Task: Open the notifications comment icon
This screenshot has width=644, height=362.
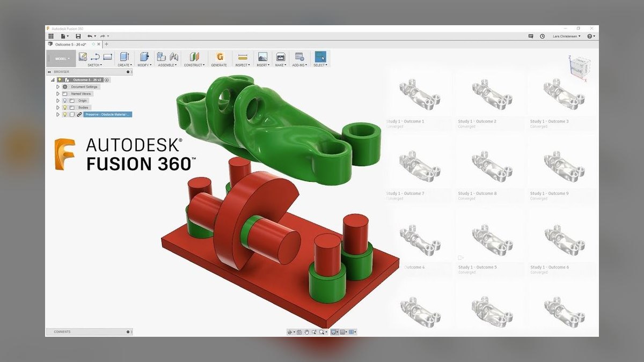Action: 531,36
